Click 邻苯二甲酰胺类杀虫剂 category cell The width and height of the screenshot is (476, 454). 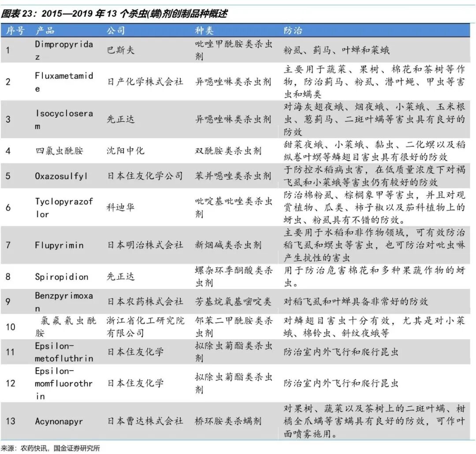pos(234,327)
